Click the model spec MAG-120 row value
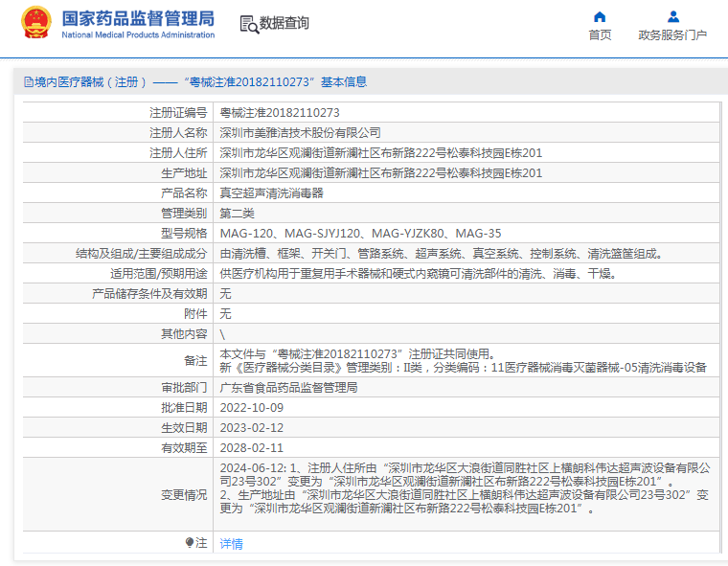 360,233
